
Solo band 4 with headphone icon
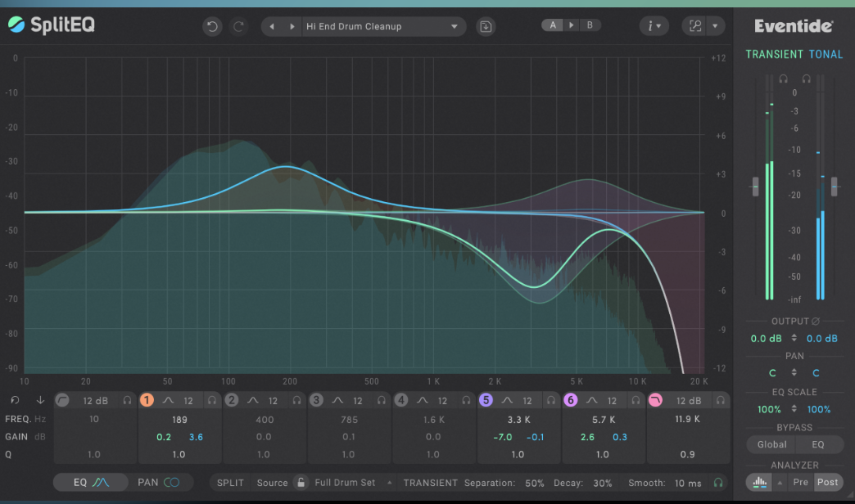click(466, 400)
